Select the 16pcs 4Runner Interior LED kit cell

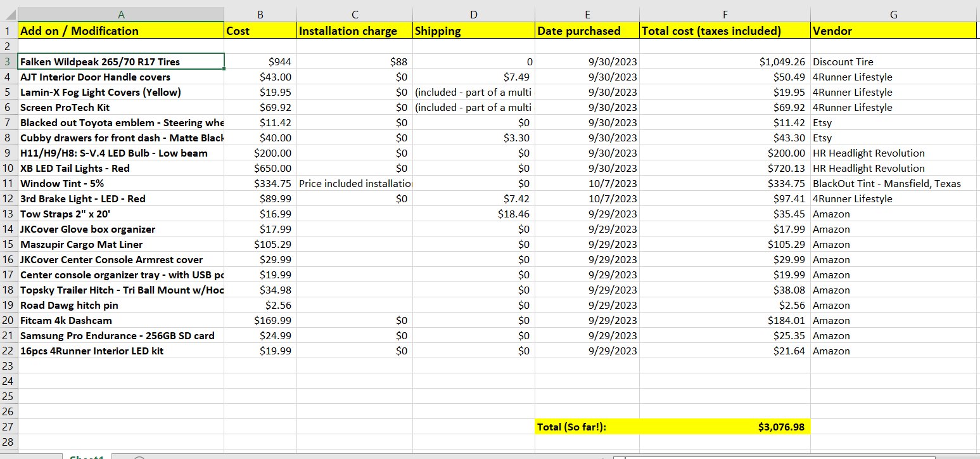tap(121, 351)
